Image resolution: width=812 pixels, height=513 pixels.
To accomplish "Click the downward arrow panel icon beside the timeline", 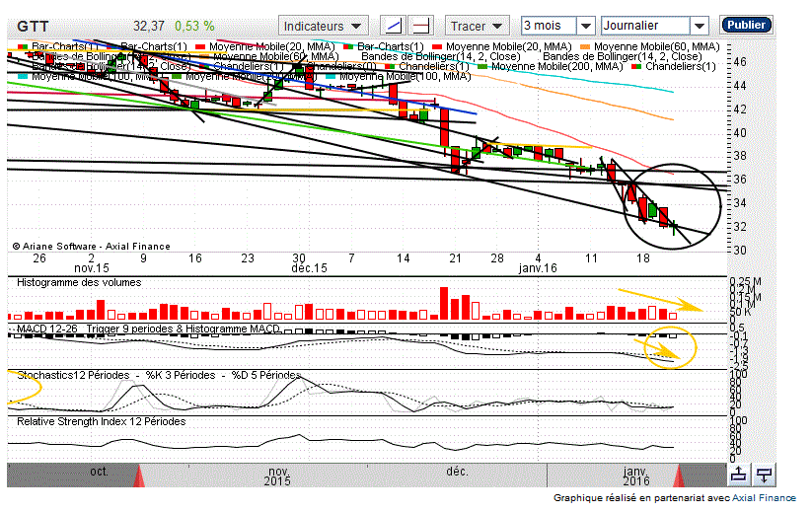I will [x=764, y=475].
